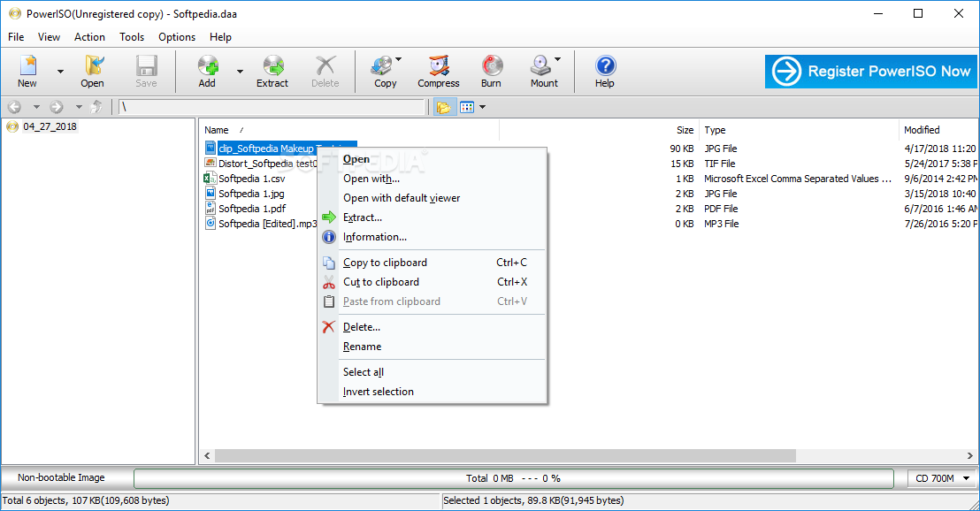Image resolution: width=980 pixels, height=511 pixels.
Task: Open the view mode dropdown arrow
Action: [x=483, y=108]
